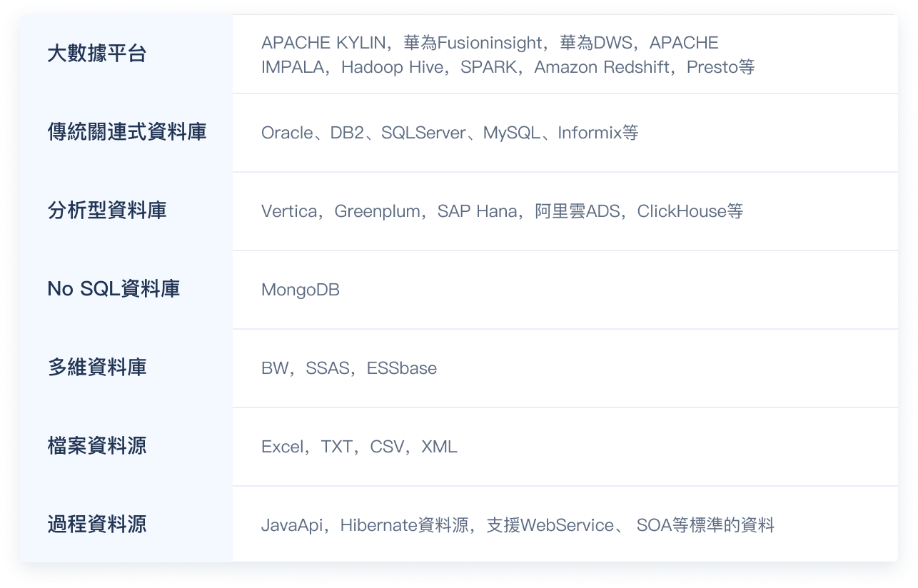Select the 檔案資料源 category label

click(x=96, y=447)
